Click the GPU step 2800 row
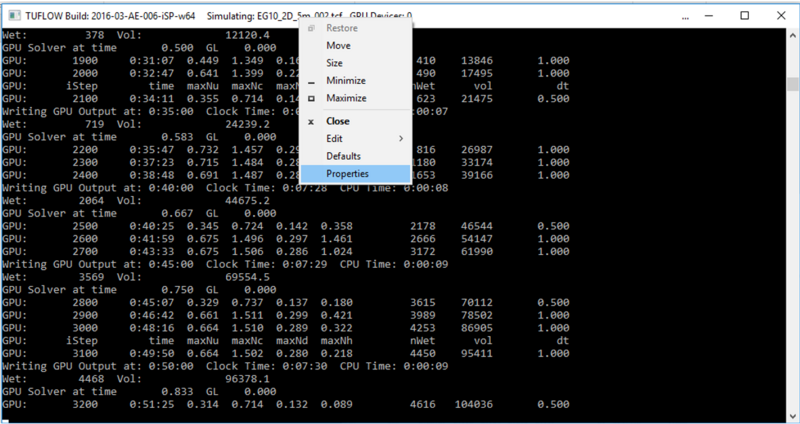This screenshot has width=800, height=424. click(286, 303)
